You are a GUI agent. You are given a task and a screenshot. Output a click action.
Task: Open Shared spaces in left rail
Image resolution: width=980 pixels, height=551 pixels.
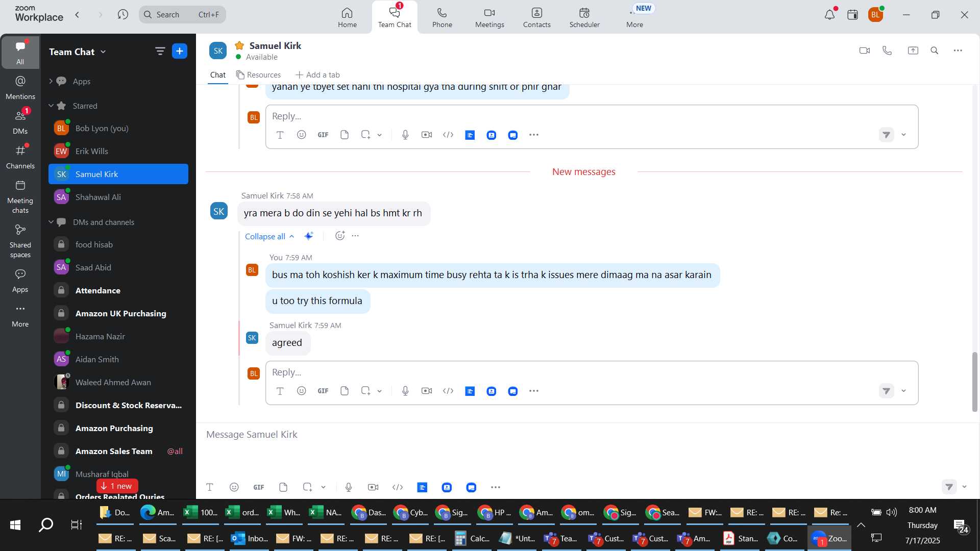20,241
